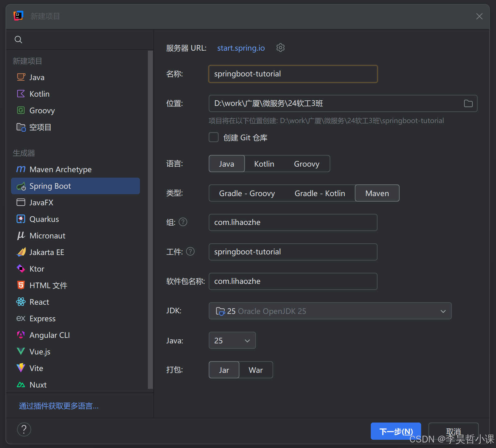Click the Micronaut mu icon
Screen dimensions: 496x448
click(21, 235)
